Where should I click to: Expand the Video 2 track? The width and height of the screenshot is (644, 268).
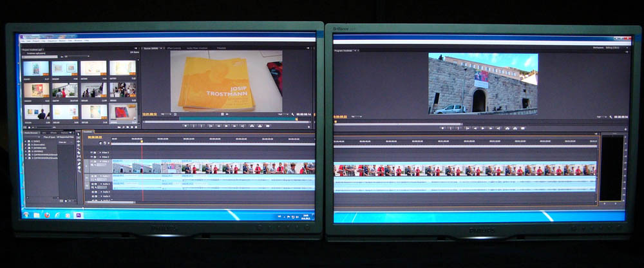tap(100, 157)
